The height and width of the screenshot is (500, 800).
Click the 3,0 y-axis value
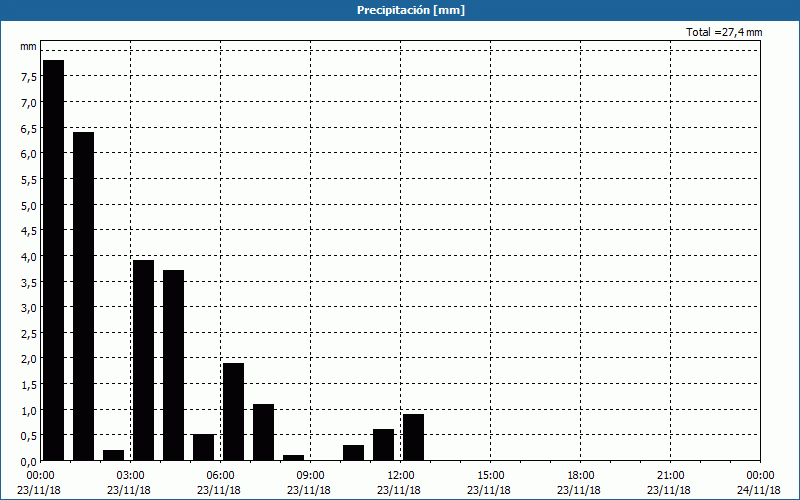[29, 307]
